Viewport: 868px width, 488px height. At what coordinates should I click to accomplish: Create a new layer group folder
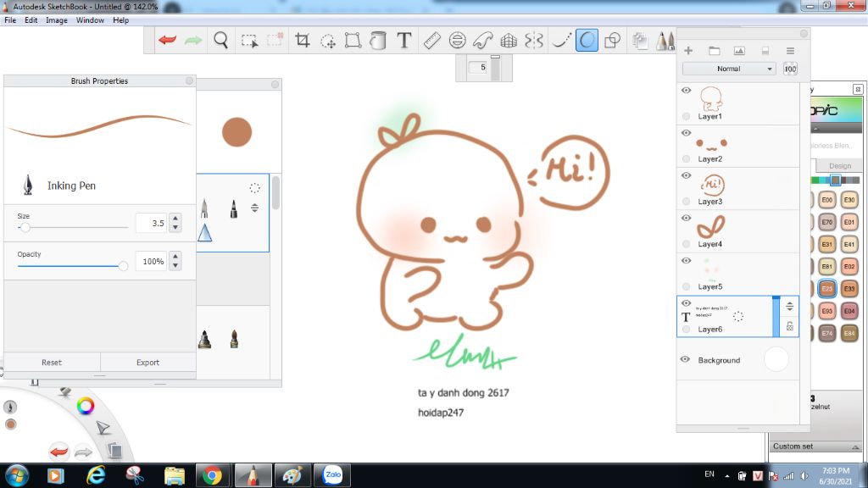(x=714, y=50)
